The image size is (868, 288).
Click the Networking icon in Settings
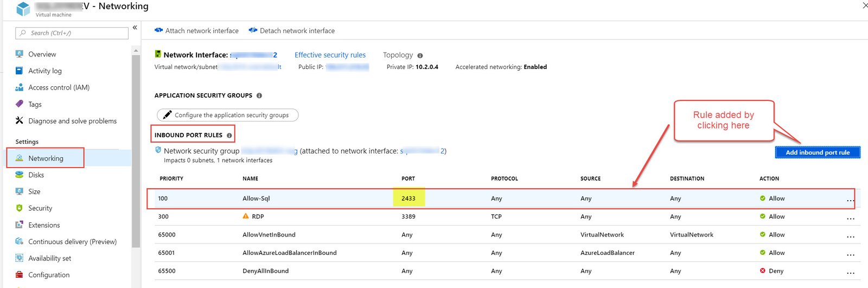pyautogui.click(x=20, y=158)
